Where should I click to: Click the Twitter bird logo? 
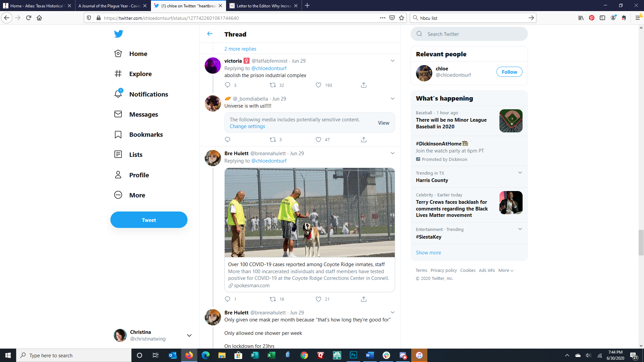[118, 34]
